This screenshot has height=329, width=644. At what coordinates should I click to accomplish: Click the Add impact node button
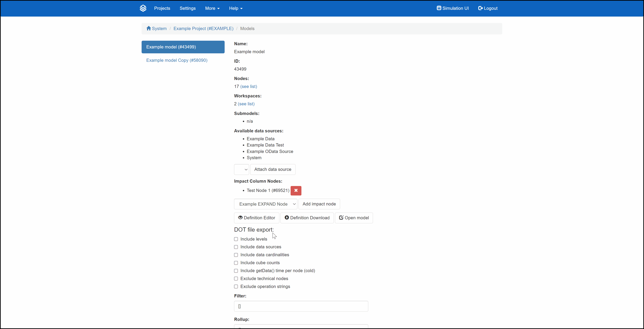[x=319, y=204]
